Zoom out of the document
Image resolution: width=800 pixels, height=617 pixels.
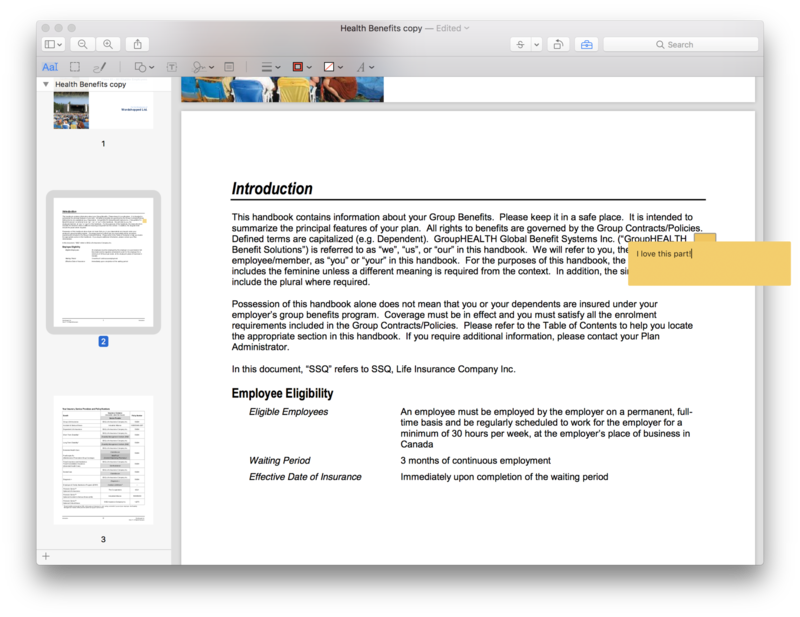tap(83, 44)
